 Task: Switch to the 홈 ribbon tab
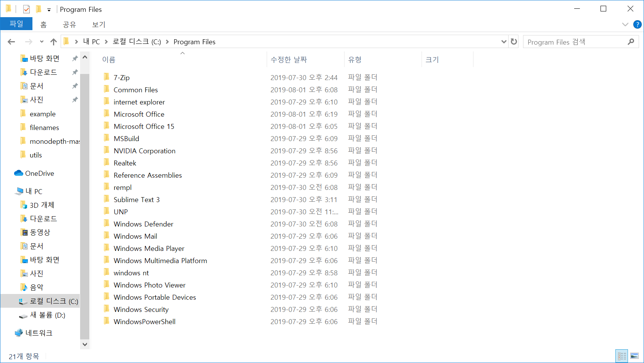click(43, 24)
